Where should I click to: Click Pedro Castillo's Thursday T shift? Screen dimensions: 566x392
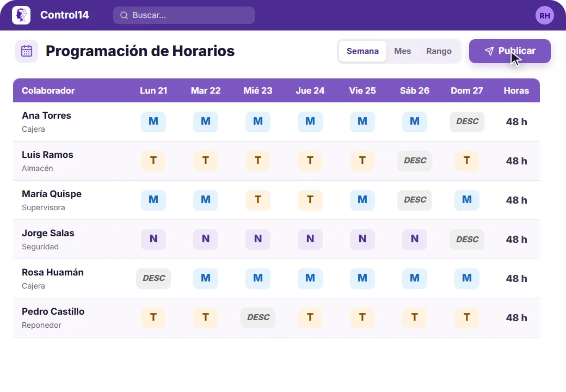coord(310,317)
